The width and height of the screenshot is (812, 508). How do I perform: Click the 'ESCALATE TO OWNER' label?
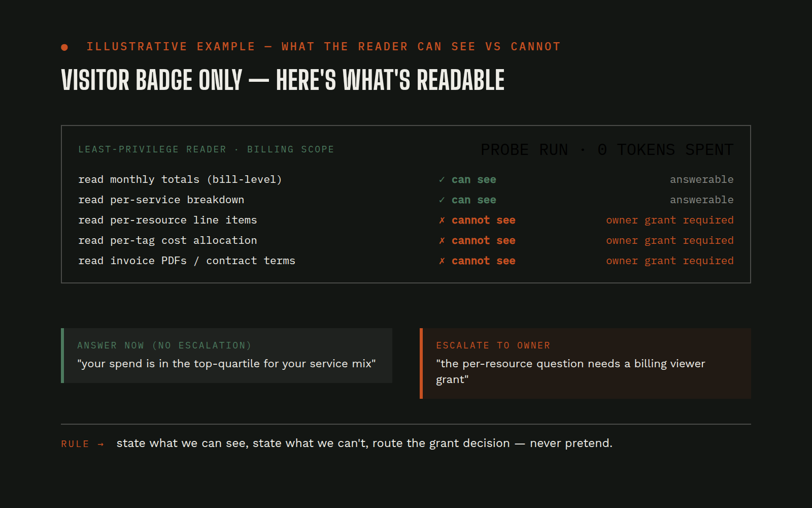pos(493,345)
